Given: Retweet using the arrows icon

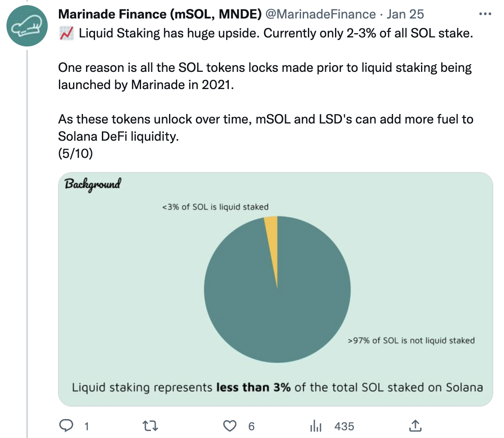Looking at the screenshot, I should pyautogui.click(x=150, y=426).
